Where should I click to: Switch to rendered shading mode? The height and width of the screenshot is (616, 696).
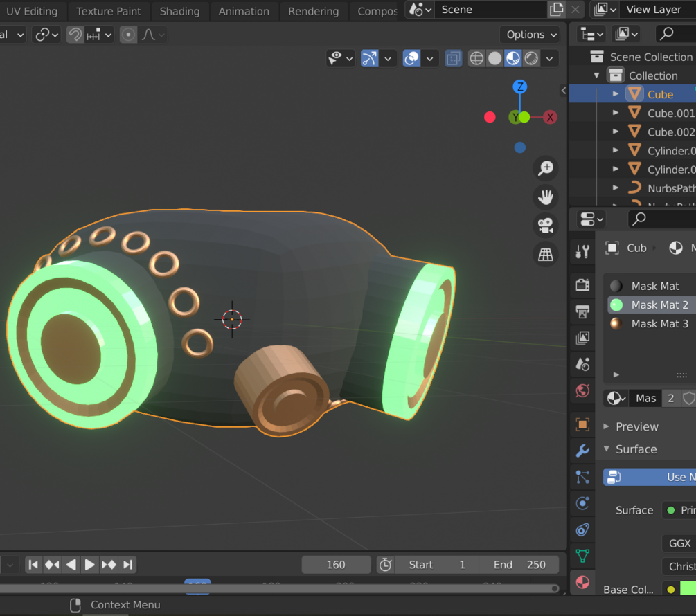pos(531,59)
